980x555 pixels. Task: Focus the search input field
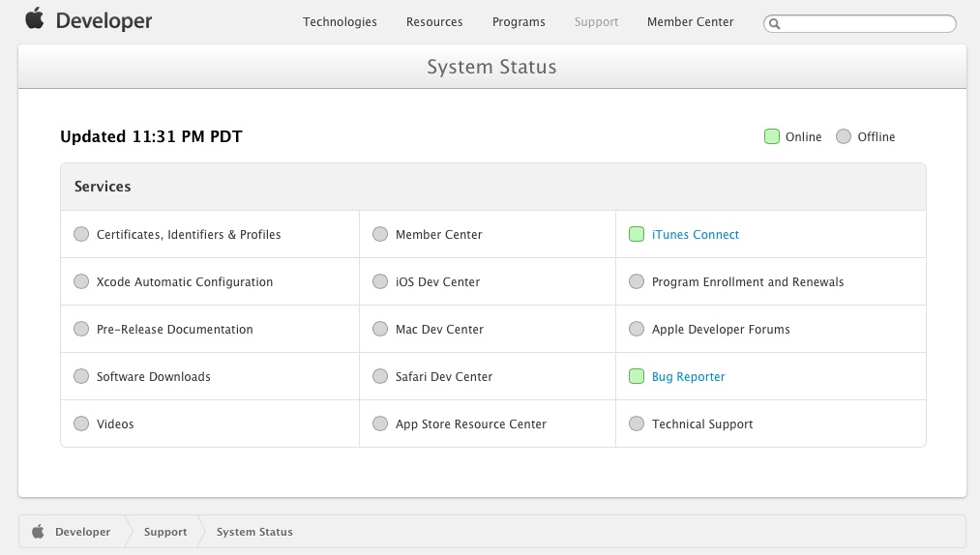click(x=866, y=23)
